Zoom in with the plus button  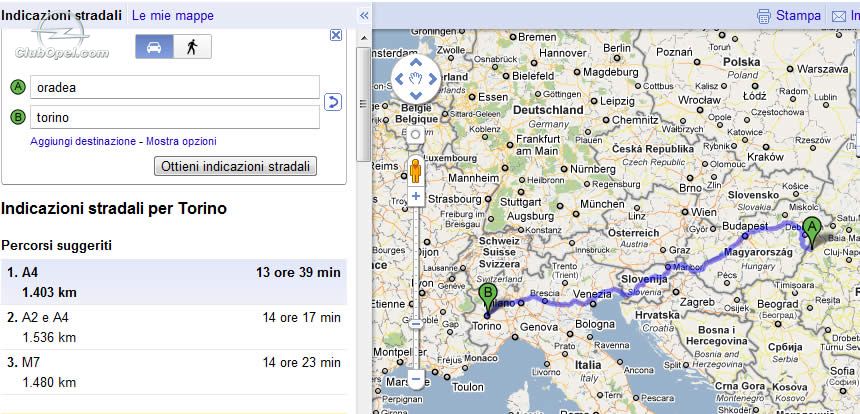(416, 196)
